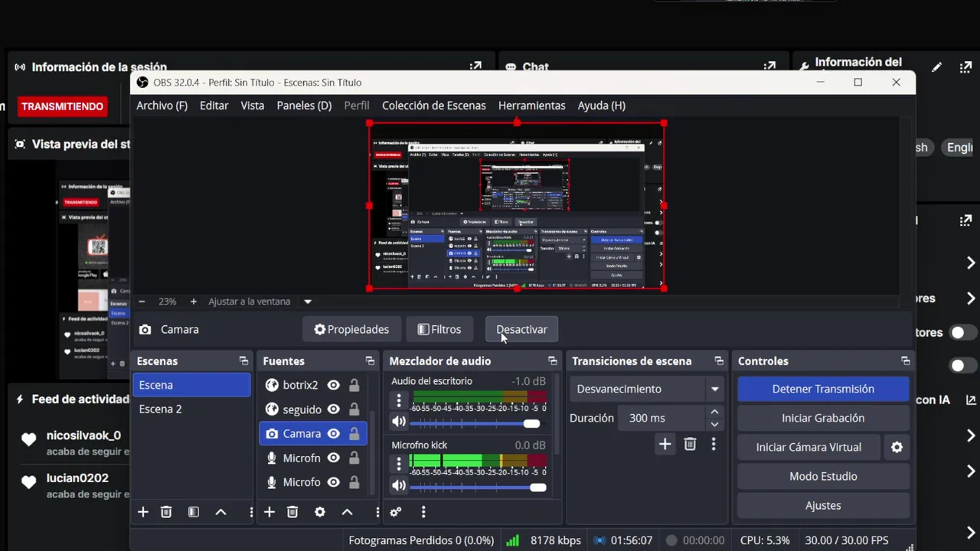Pop out the Mezclador de audio dock
The width and height of the screenshot is (980, 551).
pyautogui.click(x=553, y=361)
